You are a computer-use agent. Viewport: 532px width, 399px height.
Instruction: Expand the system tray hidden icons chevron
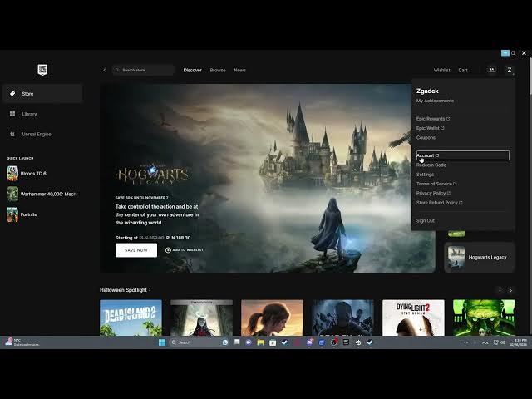[x=465, y=342]
